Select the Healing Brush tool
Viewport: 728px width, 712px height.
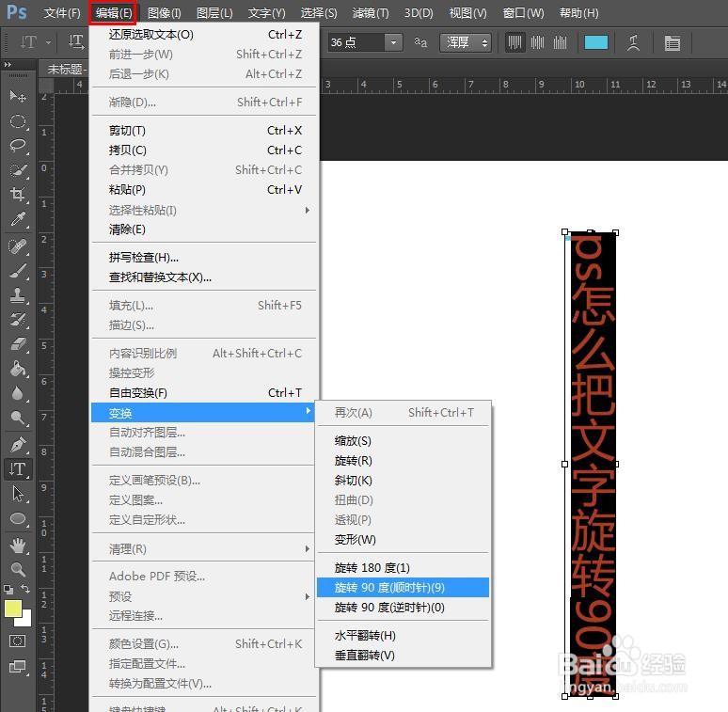pos(18,246)
